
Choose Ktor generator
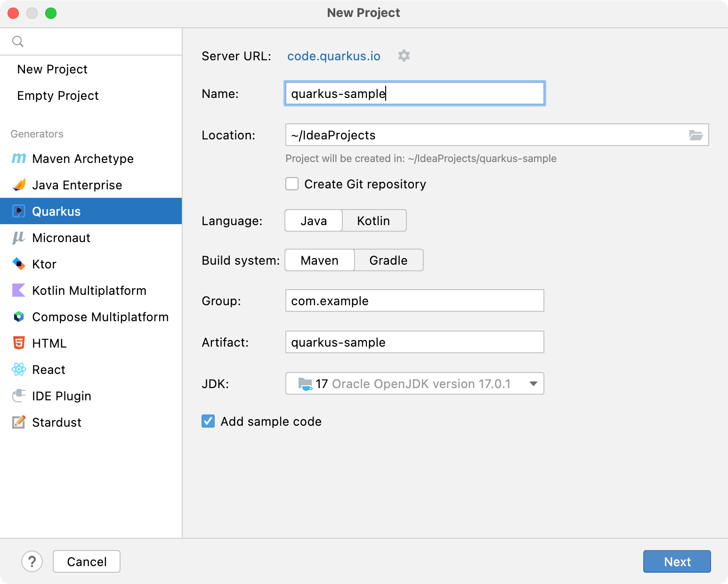(x=91, y=264)
